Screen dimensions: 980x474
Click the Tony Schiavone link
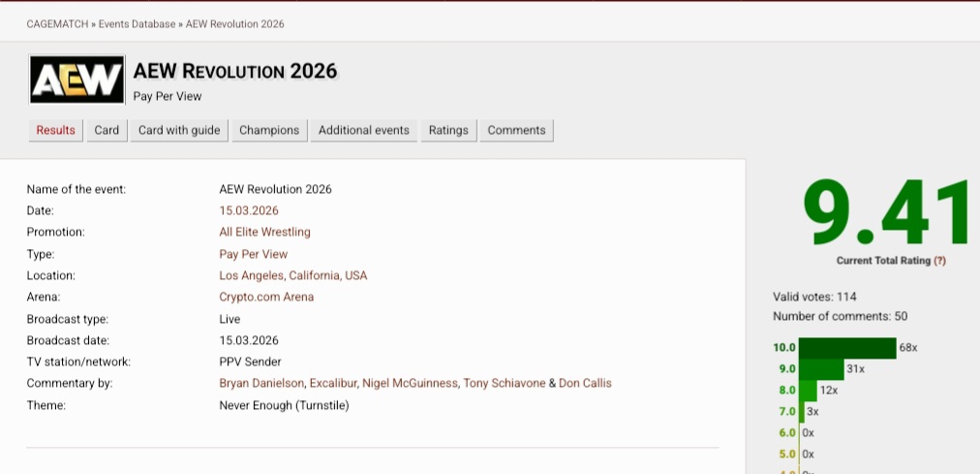tap(505, 383)
